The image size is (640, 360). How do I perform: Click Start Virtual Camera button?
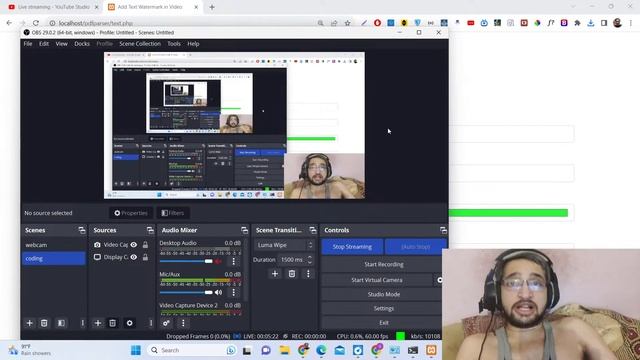[x=377, y=280]
